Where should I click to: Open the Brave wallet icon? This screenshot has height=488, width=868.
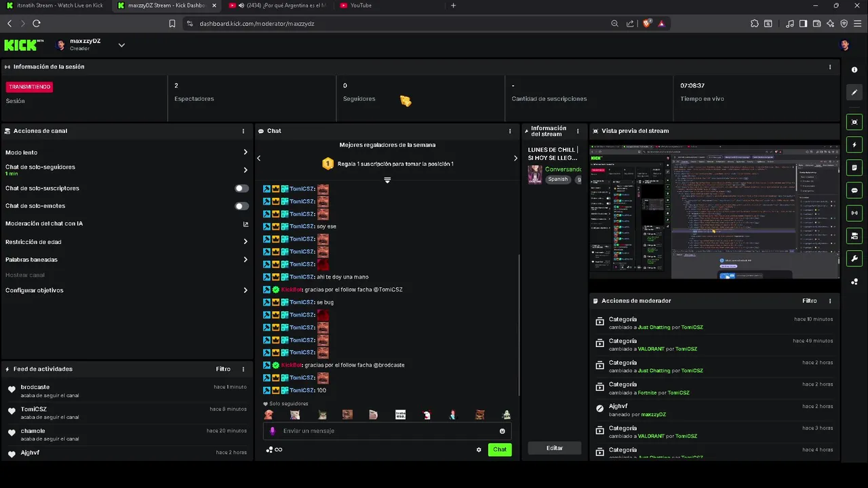point(817,23)
